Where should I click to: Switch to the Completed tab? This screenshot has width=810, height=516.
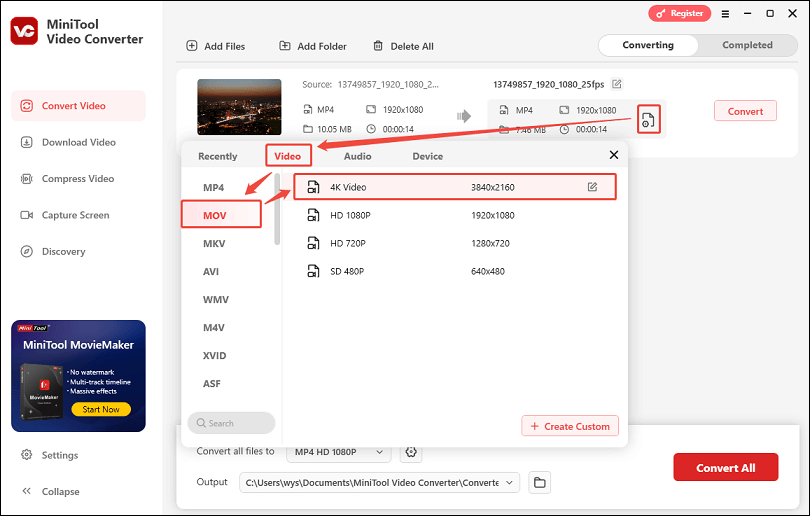747,45
